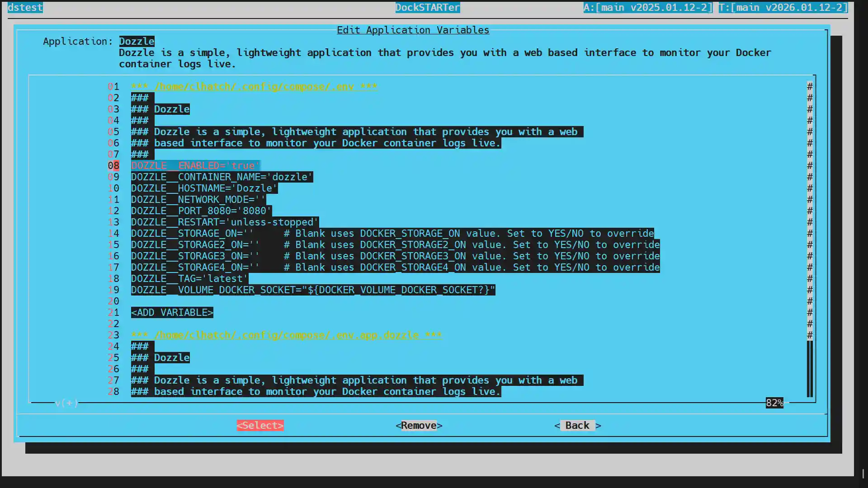Click the scrollbar thumb at list bottom

pyautogui.click(x=810, y=369)
